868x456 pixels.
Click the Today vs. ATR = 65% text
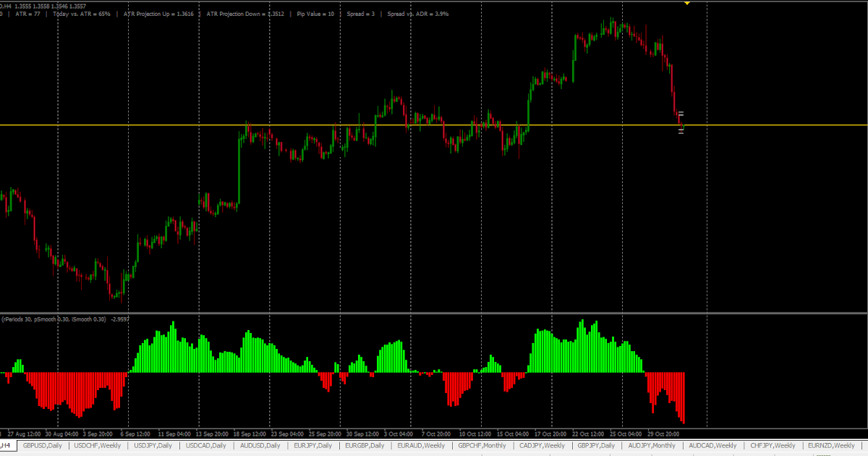coord(82,14)
